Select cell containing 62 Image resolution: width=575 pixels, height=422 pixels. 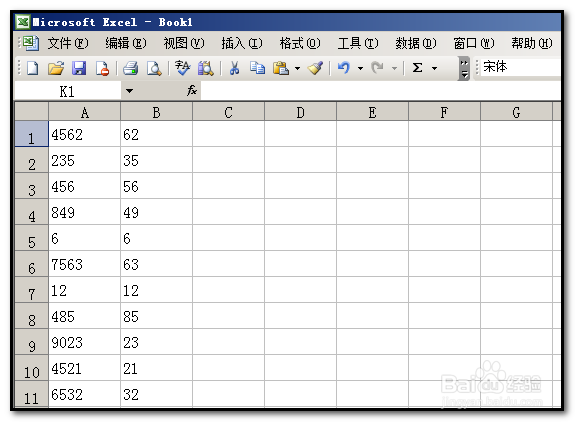coord(156,134)
